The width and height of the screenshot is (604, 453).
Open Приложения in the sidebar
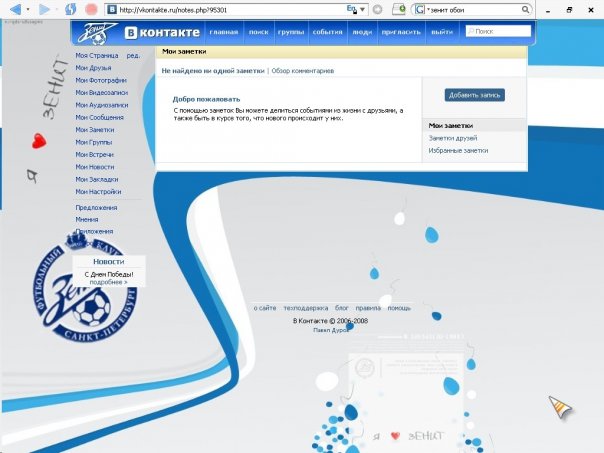(94, 231)
